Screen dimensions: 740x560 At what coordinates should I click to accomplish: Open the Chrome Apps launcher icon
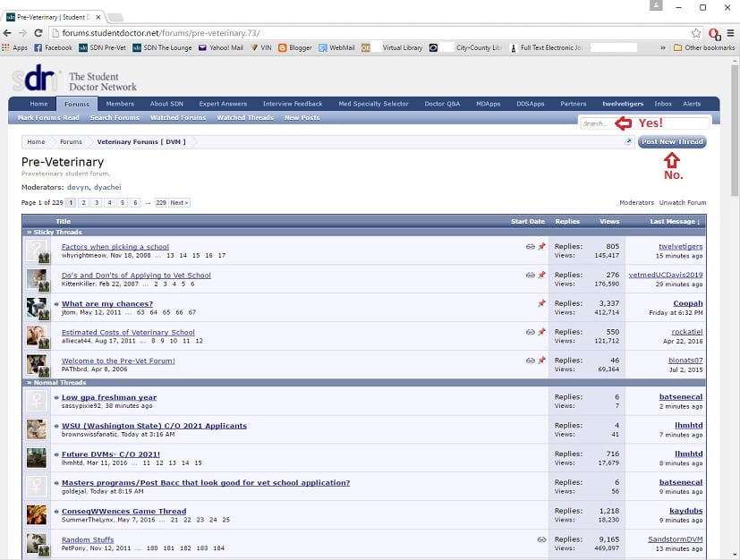tap(14, 47)
